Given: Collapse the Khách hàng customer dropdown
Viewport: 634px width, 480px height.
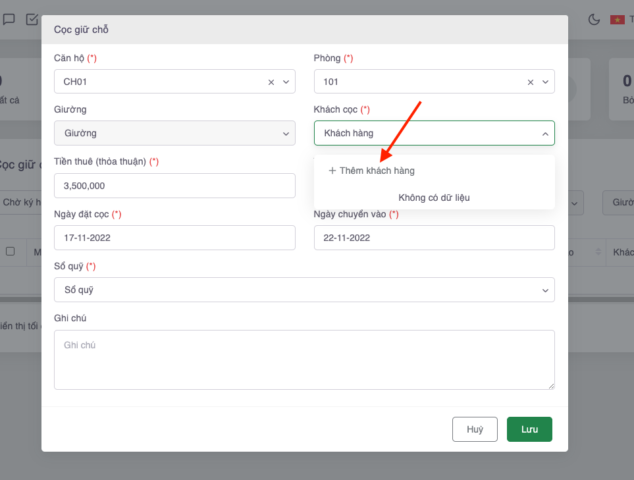Looking at the screenshot, I should pyautogui.click(x=545, y=133).
